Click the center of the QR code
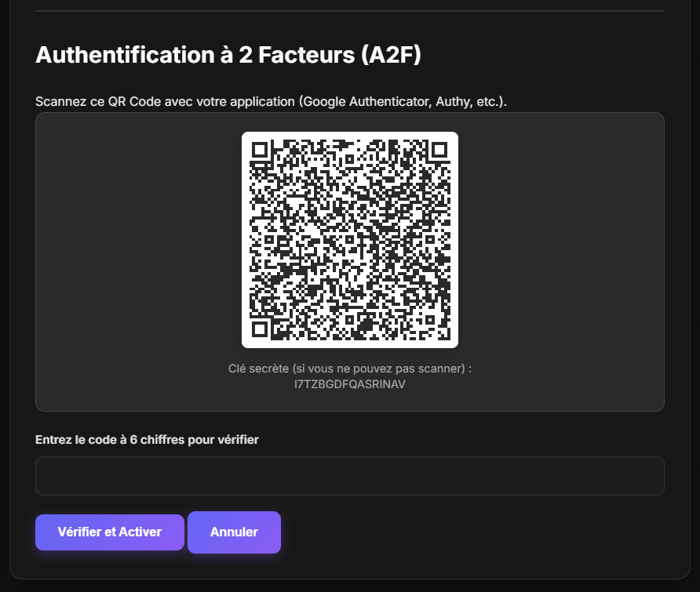 [349, 239]
